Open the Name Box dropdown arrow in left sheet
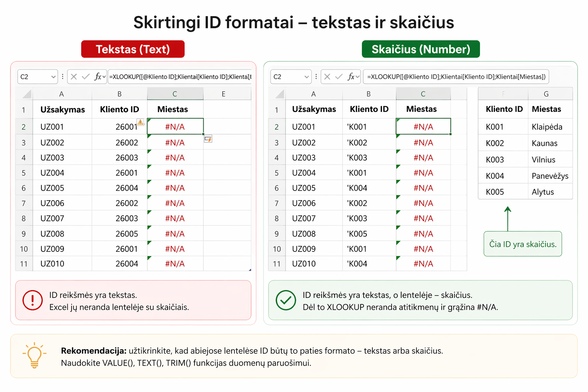Viewport: 588px width, 392px height. 53,77
